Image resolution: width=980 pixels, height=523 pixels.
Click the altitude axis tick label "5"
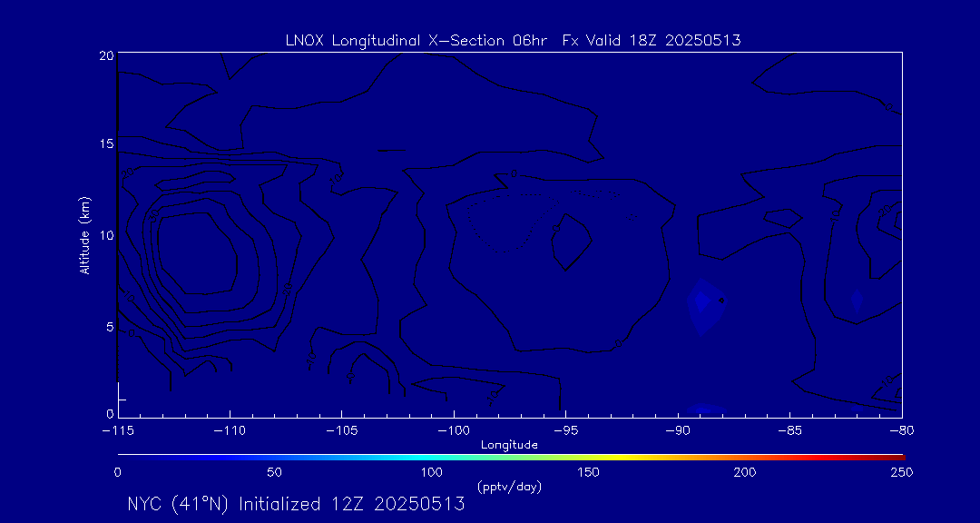(110, 327)
